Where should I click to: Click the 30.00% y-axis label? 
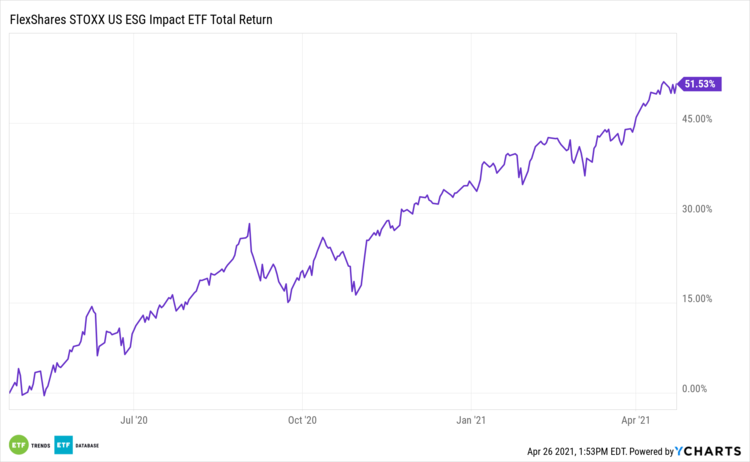coord(696,209)
